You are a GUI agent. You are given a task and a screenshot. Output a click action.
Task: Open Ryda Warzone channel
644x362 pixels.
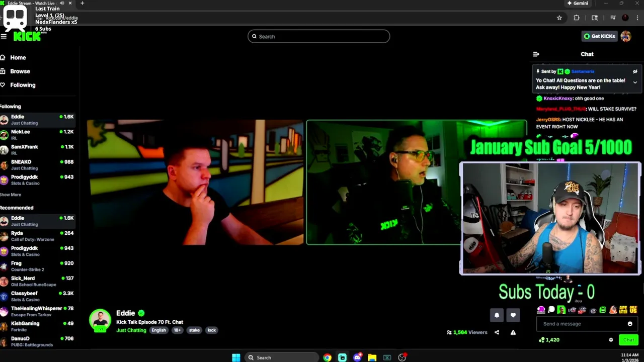coord(37,236)
